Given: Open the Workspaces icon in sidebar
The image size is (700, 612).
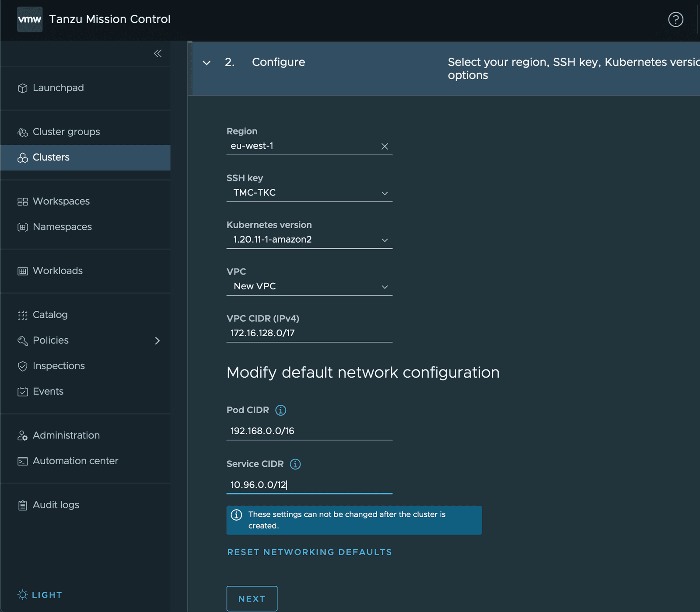Looking at the screenshot, I should pos(22,201).
